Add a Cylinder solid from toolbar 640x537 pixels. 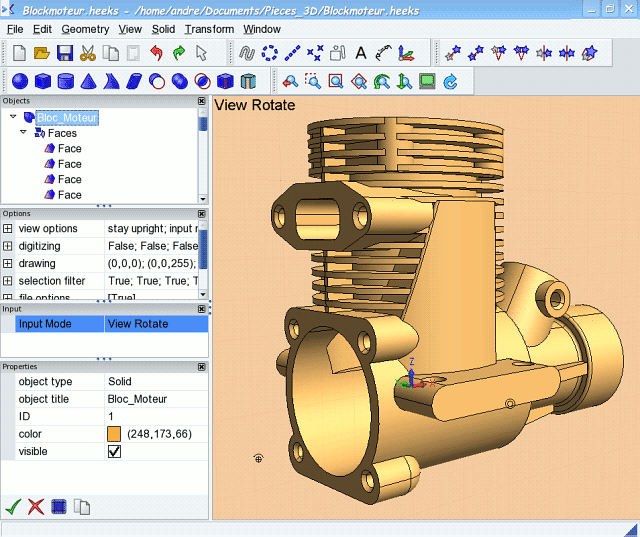pos(66,82)
